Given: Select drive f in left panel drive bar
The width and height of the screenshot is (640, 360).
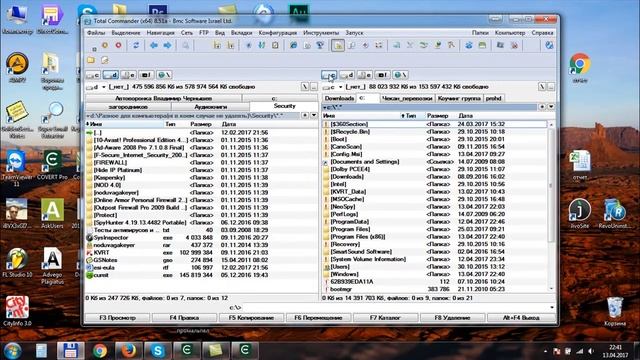Looking at the screenshot, I should 146,75.
